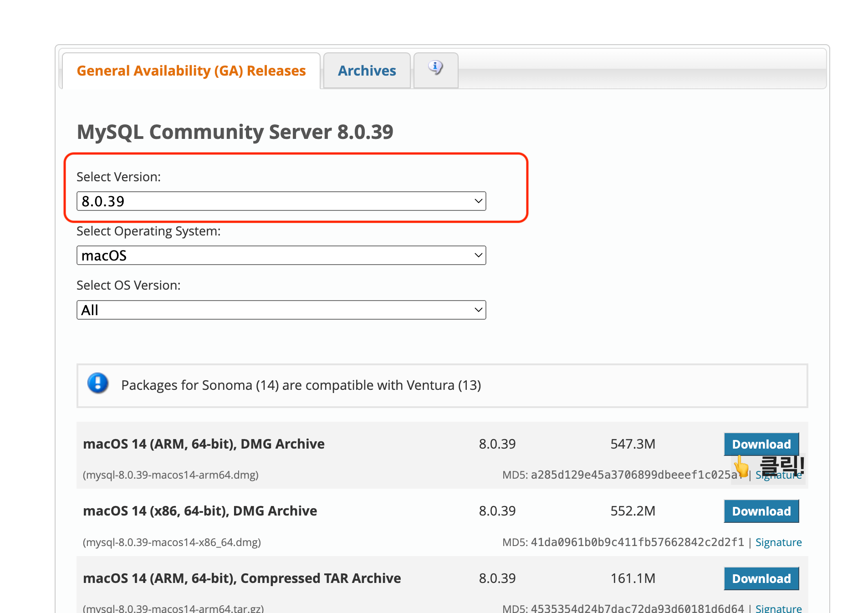The height and width of the screenshot is (613, 868).
Task: Open the Select Version dropdown showing 8.0.39
Action: pos(281,201)
